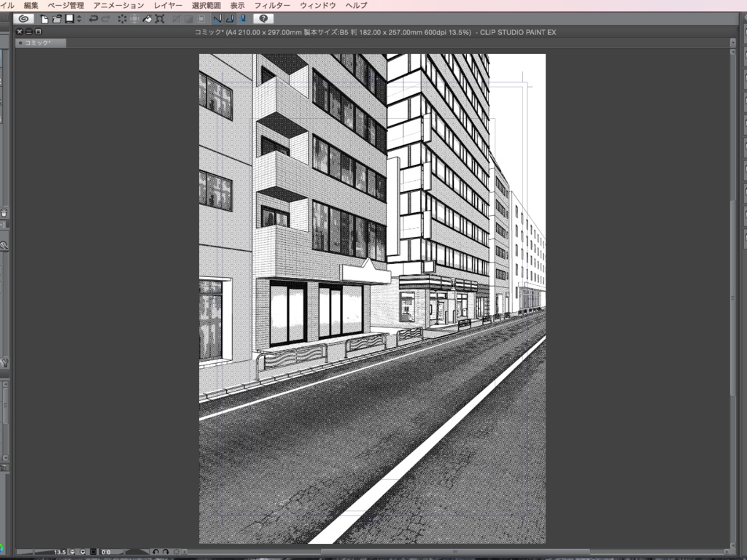
Task: Open the 編集 menu
Action: point(31,5)
